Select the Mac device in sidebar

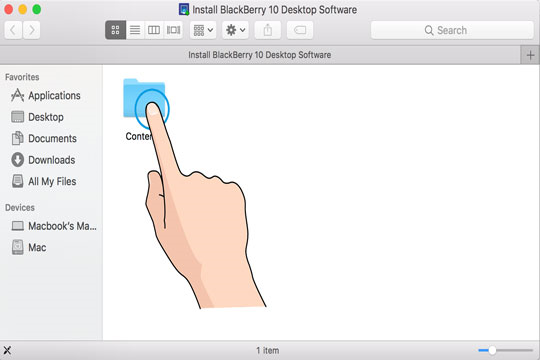click(x=29, y=247)
